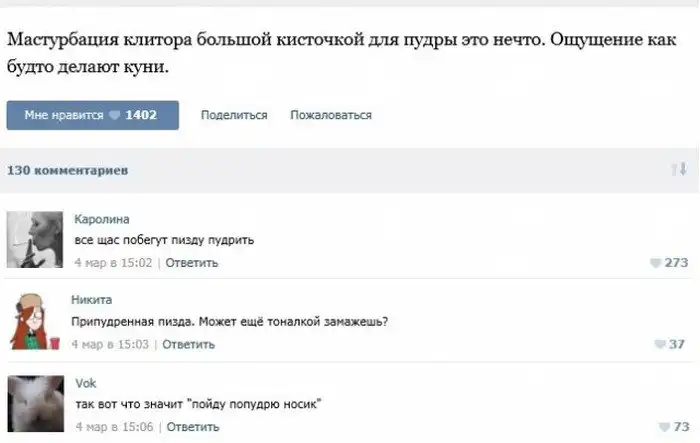Open the comment timestamp "4 мар в 15:03"
This screenshot has height=443, width=700.
click(x=111, y=345)
